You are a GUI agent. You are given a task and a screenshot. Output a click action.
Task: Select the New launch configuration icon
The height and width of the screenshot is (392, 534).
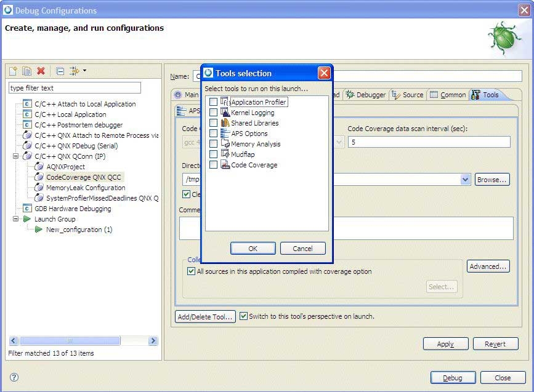pos(13,71)
